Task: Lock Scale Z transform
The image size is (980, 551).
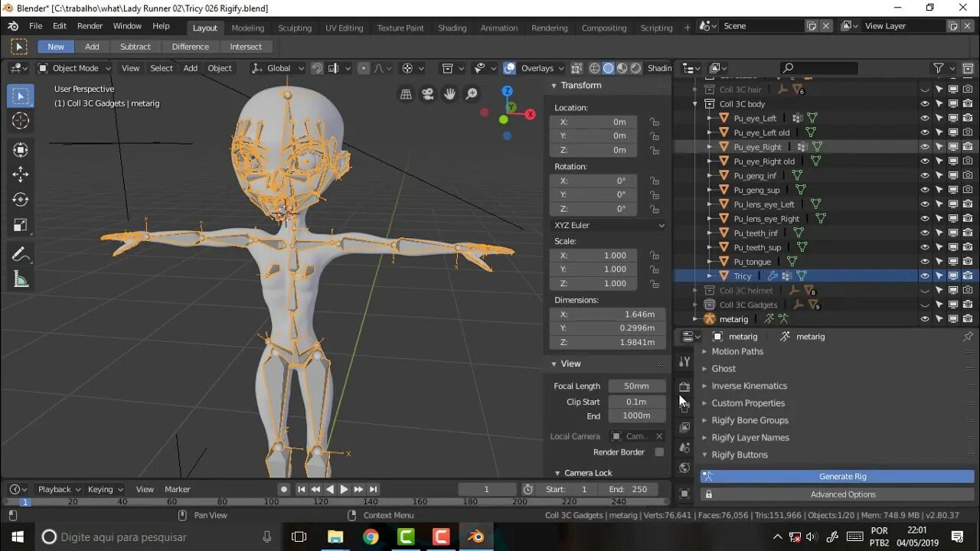Action: [654, 283]
